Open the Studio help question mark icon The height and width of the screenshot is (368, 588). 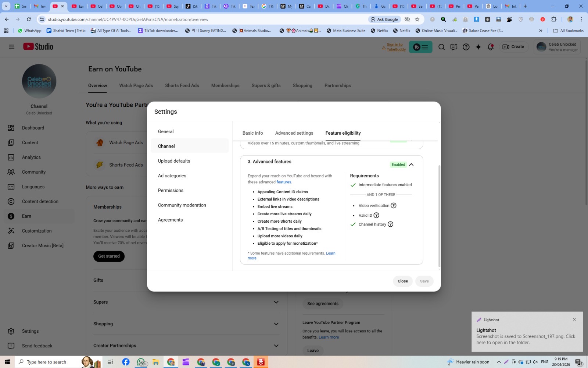click(x=466, y=47)
